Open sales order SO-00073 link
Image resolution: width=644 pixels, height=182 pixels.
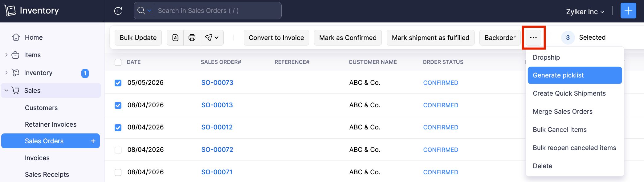click(x=217, y=83)
